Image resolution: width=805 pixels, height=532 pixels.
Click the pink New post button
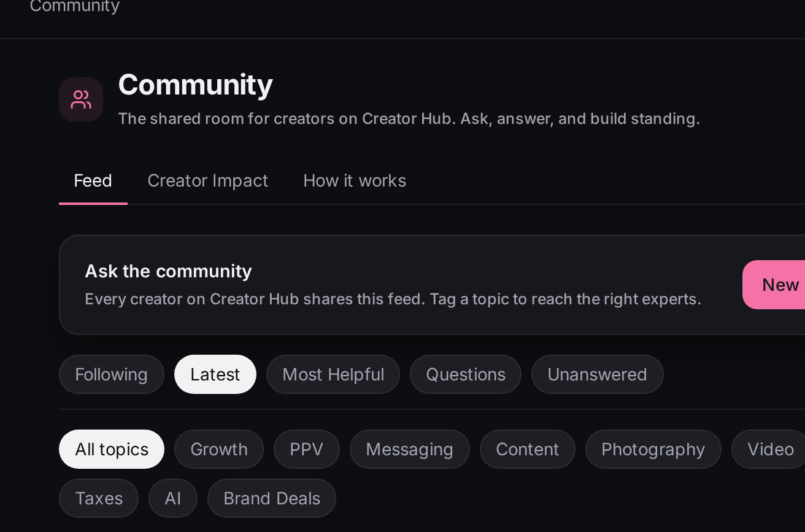click(774, 285)
